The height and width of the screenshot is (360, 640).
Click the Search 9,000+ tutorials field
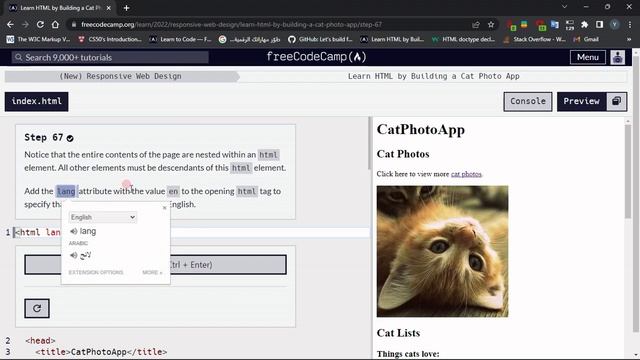110,58
